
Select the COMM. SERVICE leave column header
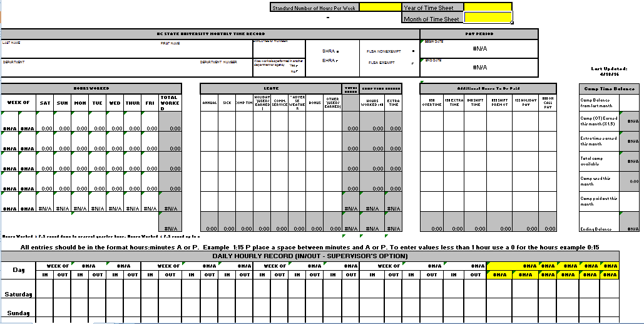click(x=279, y=103)
